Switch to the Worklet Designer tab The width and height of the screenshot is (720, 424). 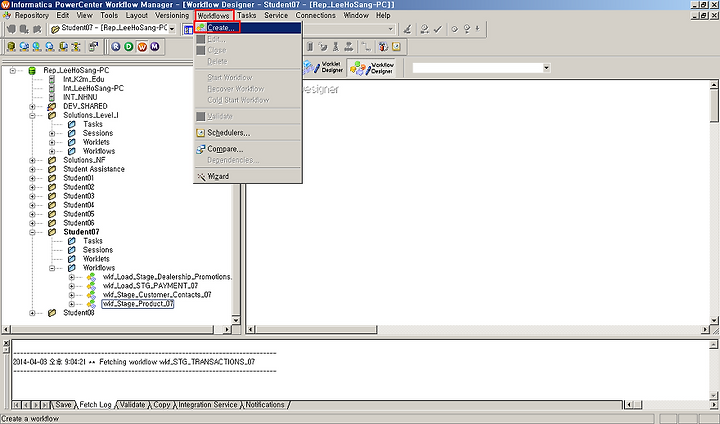tap(323, 68)
